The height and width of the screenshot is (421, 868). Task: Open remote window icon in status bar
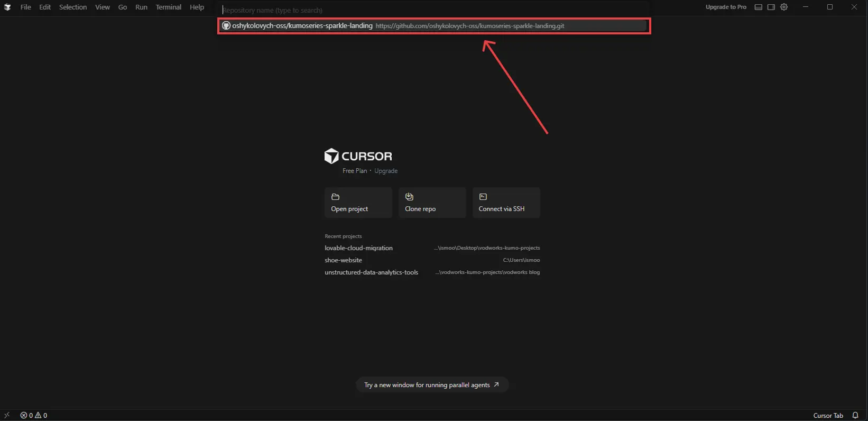(x=7, y=415)
